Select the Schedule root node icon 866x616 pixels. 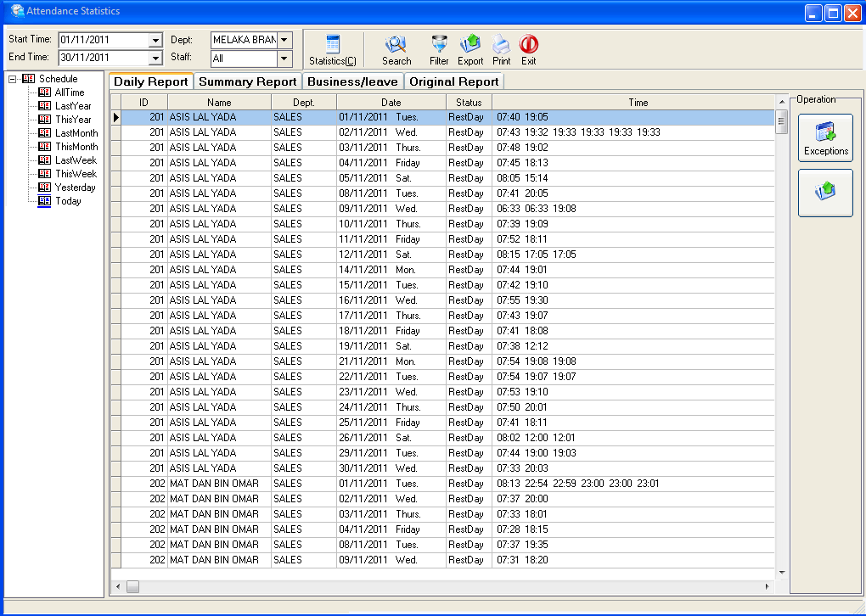[29, 78]
